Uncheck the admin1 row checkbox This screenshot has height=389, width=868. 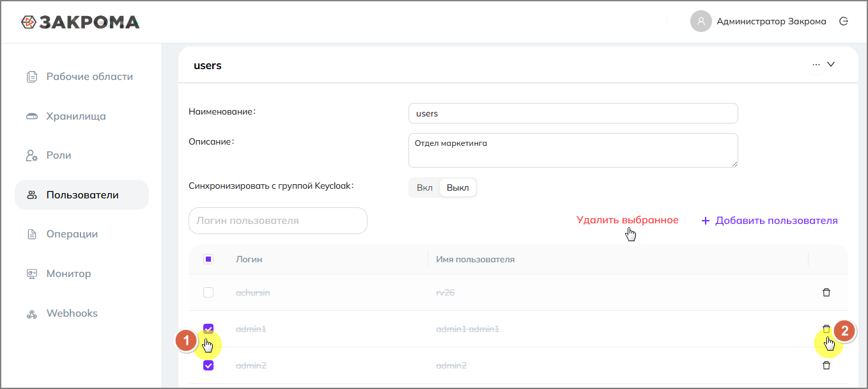pos(208,329)
